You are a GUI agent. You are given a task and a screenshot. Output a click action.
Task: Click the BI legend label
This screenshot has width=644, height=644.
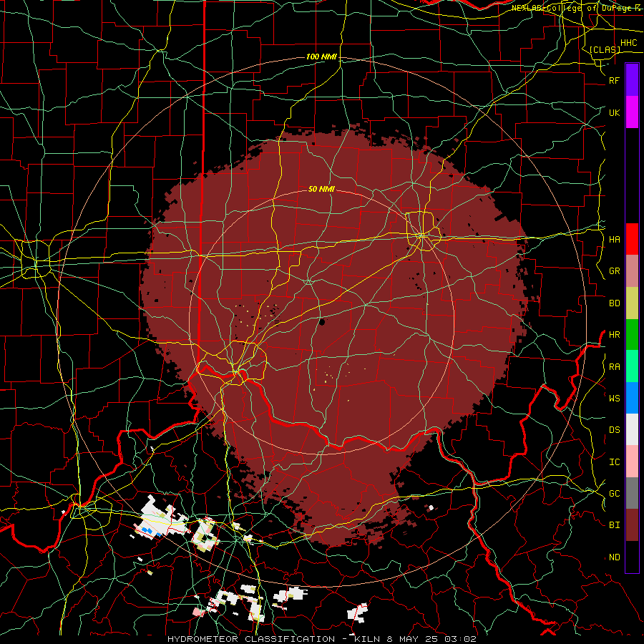[x=614, y=525]
